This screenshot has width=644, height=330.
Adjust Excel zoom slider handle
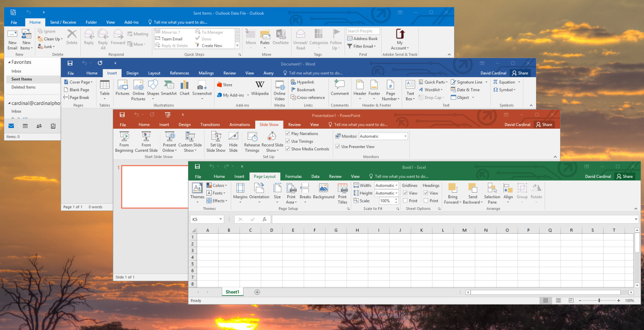click(x=599, y=301)
